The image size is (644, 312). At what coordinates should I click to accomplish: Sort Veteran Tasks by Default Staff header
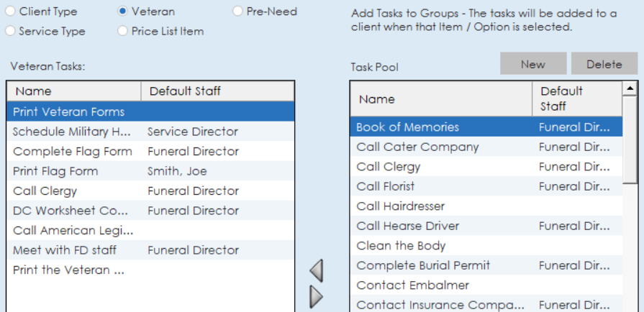pyautogui.click(x=218, y=91)
